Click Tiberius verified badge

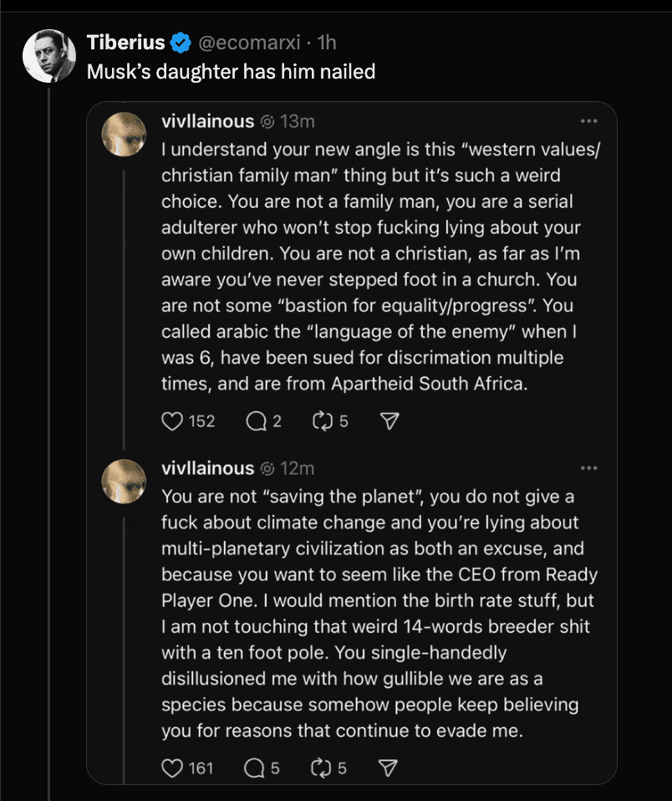tap(179, 42)
